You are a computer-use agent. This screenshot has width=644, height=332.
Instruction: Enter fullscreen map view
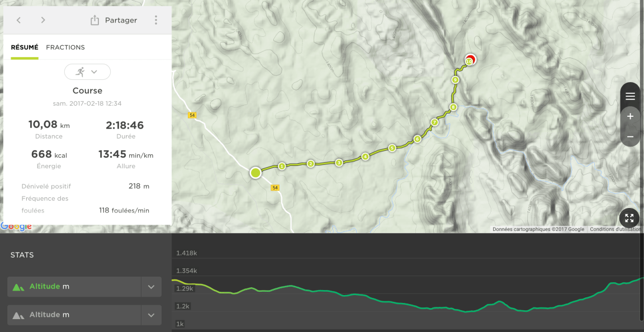[x=629, y=218]
